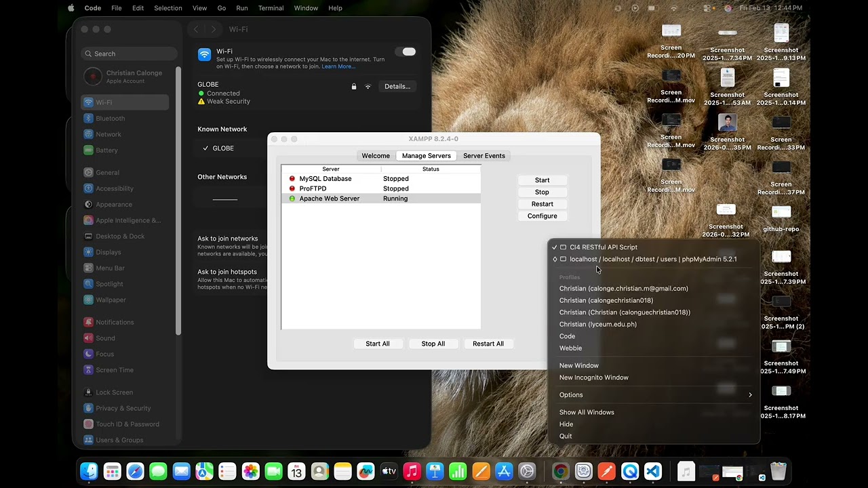
Task: Open the Apple menu
Action: click(x=71, y=8)
